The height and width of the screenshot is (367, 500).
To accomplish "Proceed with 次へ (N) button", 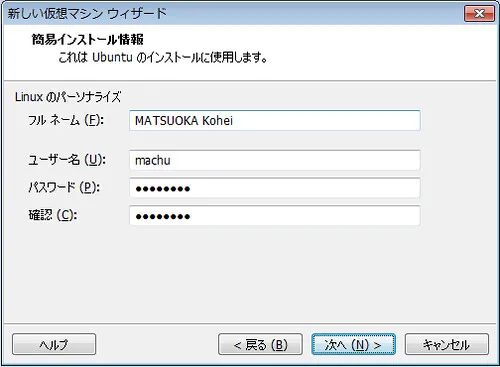I will pos(353,344).
